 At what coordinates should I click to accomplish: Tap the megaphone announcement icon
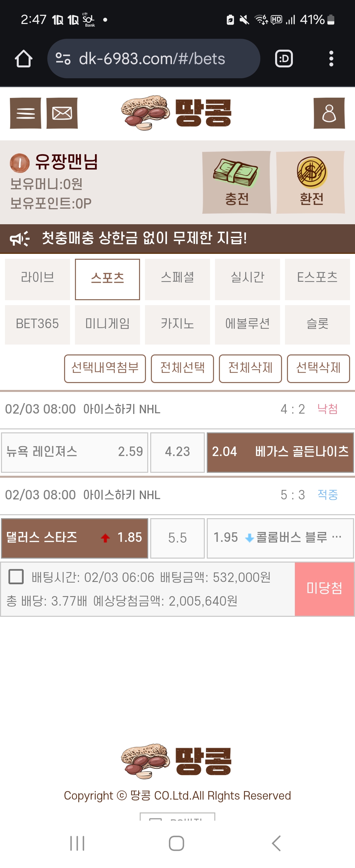tap(19, 239)
